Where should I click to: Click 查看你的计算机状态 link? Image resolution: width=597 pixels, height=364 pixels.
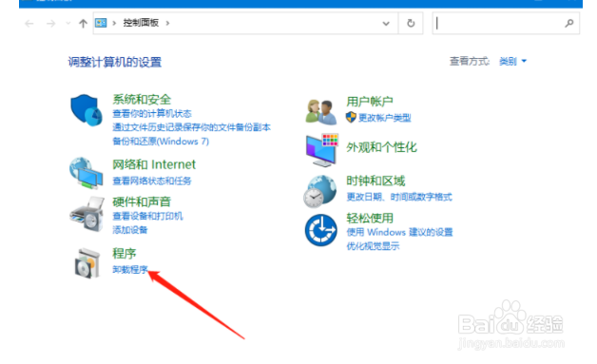point(152,113)
